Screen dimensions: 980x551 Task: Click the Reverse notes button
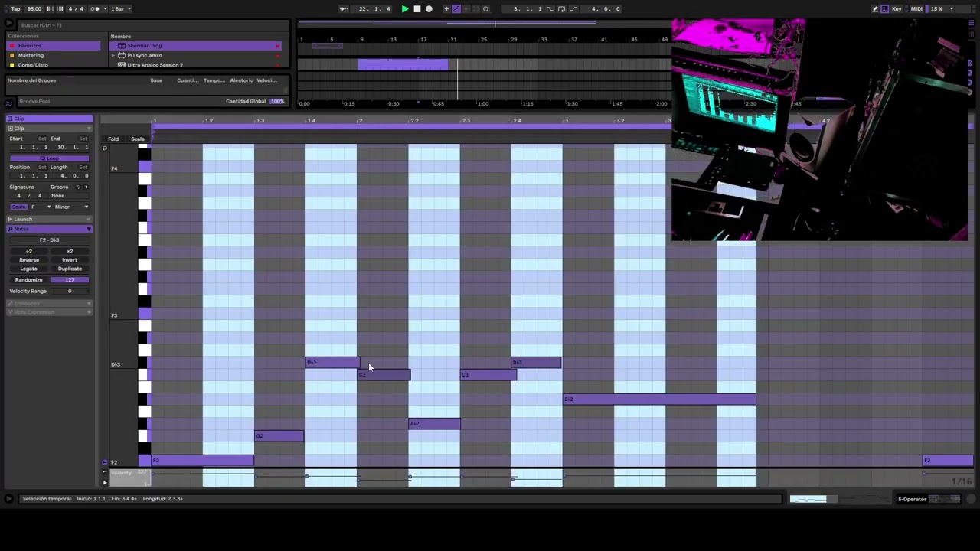(29, 260)
